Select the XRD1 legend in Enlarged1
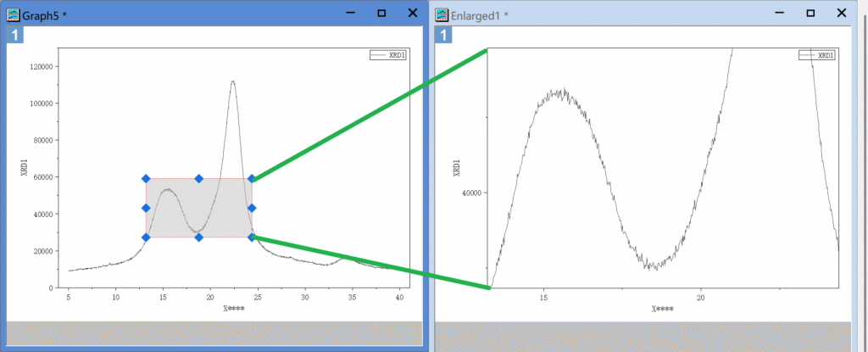The width and height of the screenshot is (868, 352). pos(816,55)
